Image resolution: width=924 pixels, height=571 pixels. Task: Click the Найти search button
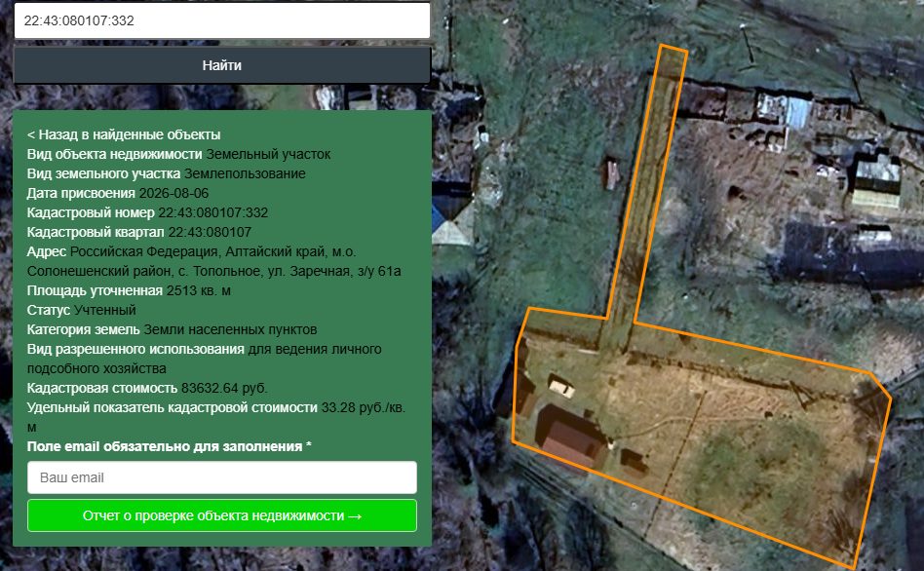(222, 65)
